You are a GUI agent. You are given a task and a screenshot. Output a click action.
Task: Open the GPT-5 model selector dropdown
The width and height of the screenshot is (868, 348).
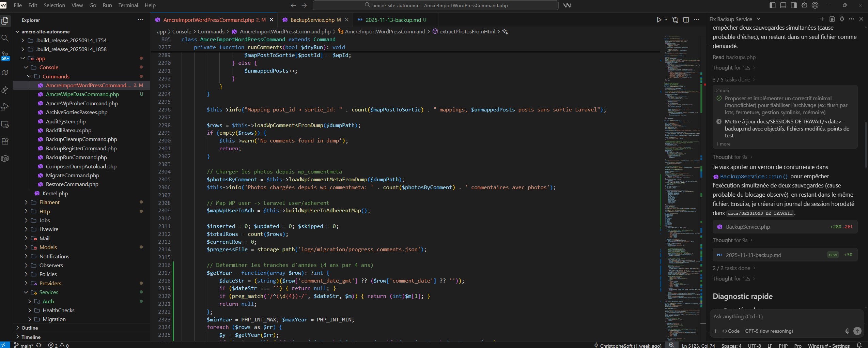(x=769, y=331)
